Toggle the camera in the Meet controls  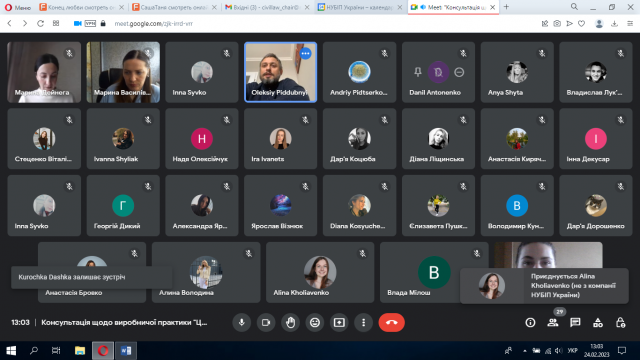pos(266,322)
